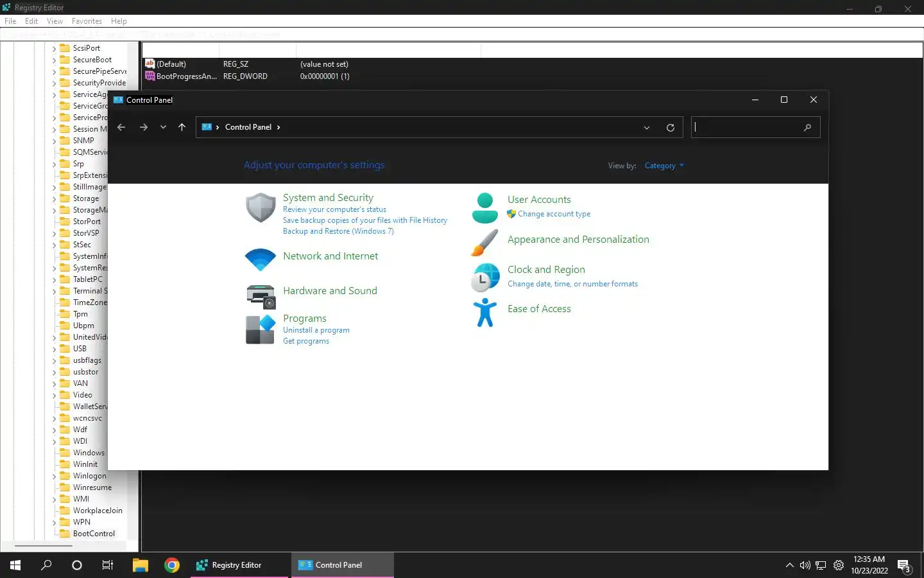
Task: Select the StorPort registry key
Action: pos(87,222)
